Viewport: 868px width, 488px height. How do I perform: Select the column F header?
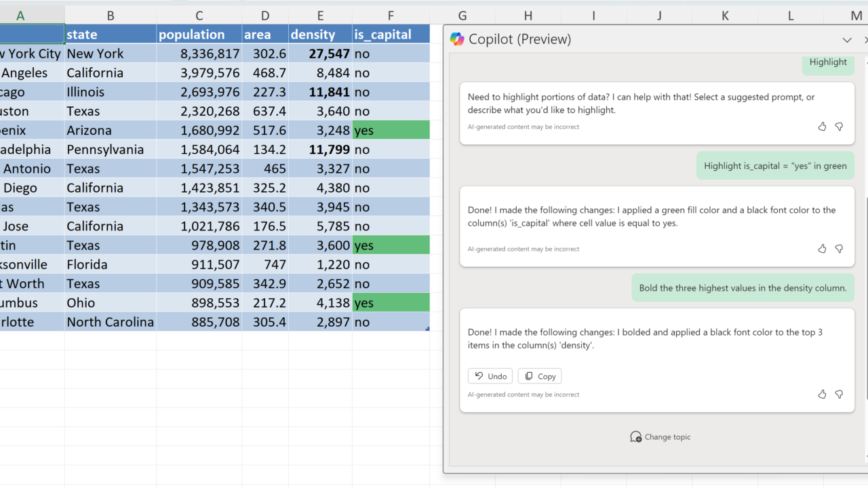tap(391, 16)
